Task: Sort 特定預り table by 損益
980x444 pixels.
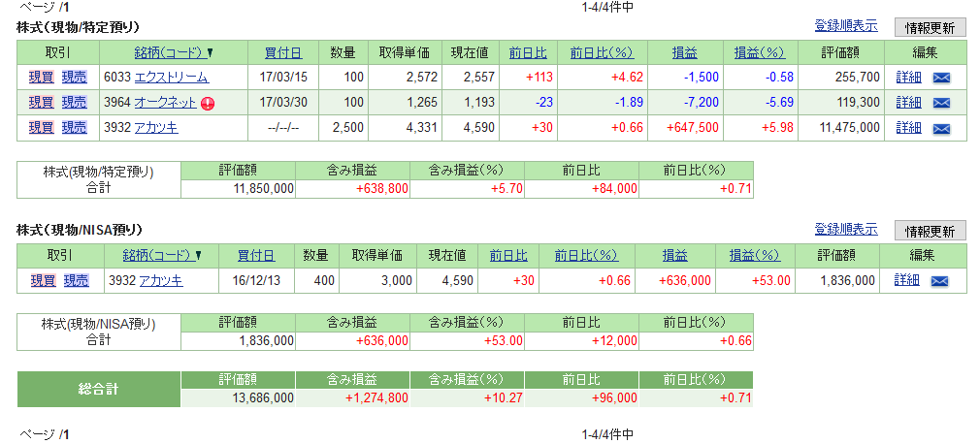Action: coord(685,53)
